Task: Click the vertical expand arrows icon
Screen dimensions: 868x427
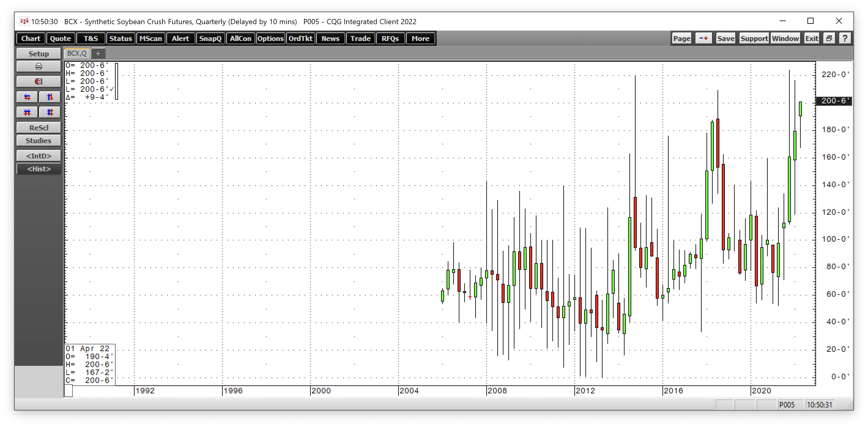Action: click(50, 97)
